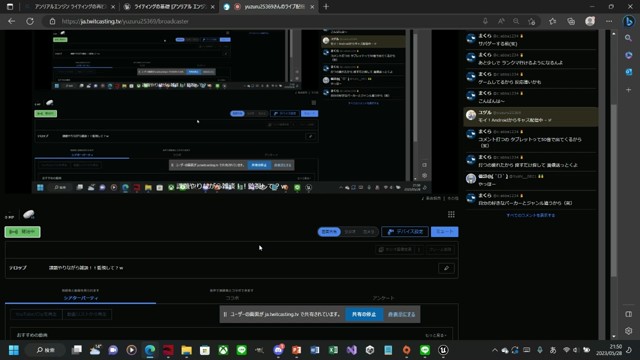Screen dimensions: 640x360
Task: Click the 動画リストから再生 button
Action: pyautogui.click(x=87, y=314)
